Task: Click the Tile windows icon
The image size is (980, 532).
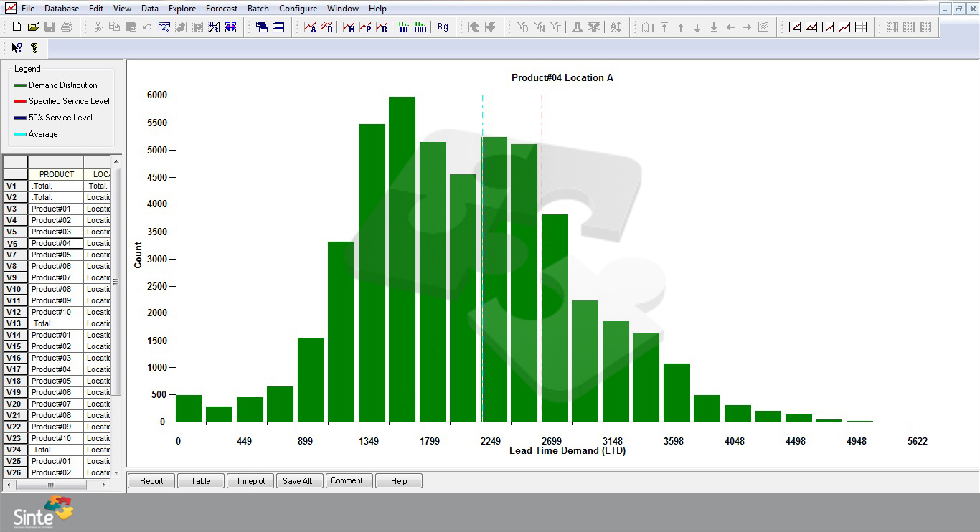Action: click(278, 27)
